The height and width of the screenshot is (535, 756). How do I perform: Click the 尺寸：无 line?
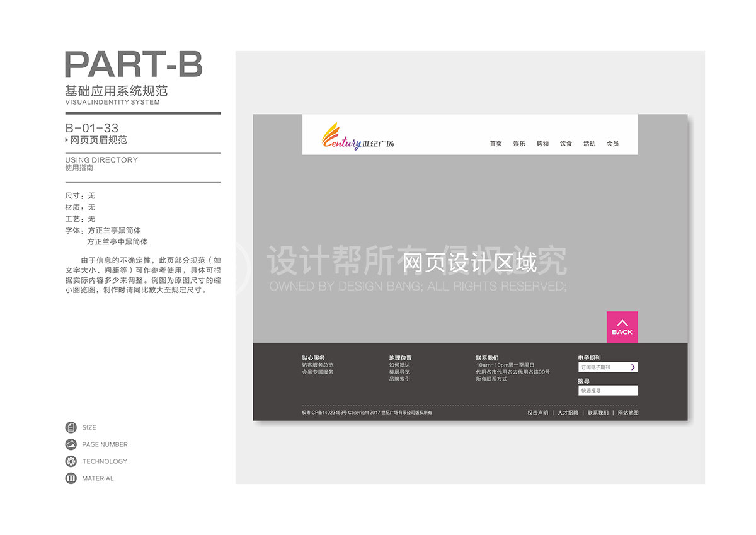(80, 196)
